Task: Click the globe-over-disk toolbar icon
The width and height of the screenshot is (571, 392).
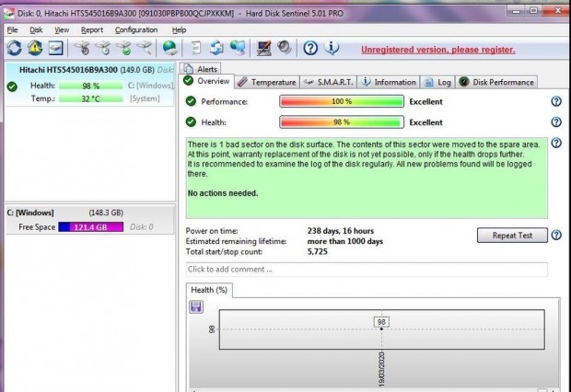Action: coord(169,48)
